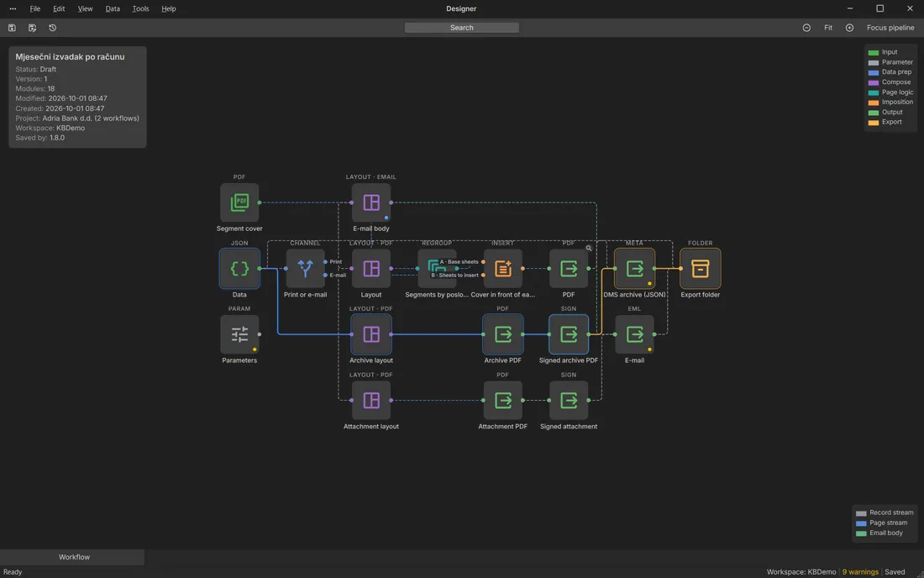
Task: Click the 9 warnings status link
Action: pyautogui.click(x=860, y=572)
